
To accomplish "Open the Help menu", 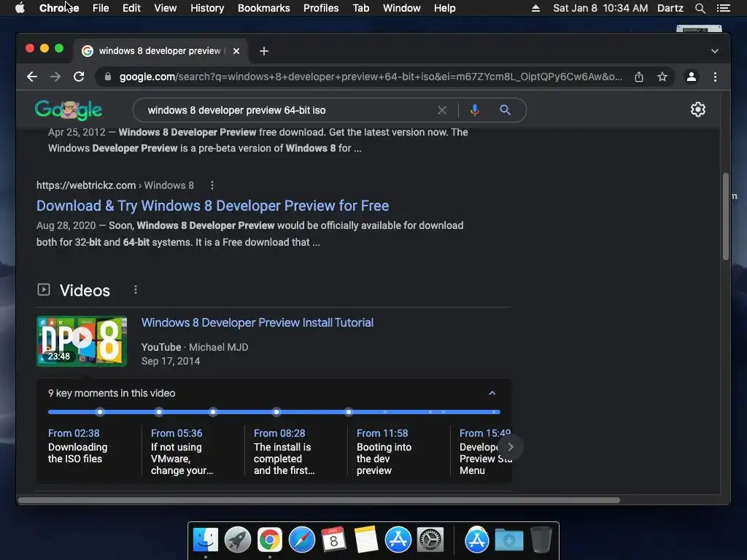I will click(x=444, y=8).
